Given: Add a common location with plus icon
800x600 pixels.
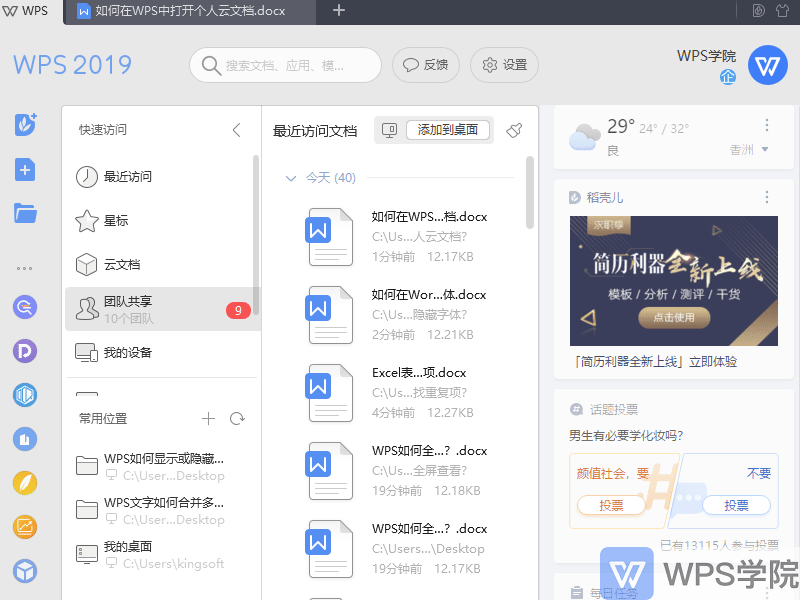Looking at the screenshot, I should point(208,419).
